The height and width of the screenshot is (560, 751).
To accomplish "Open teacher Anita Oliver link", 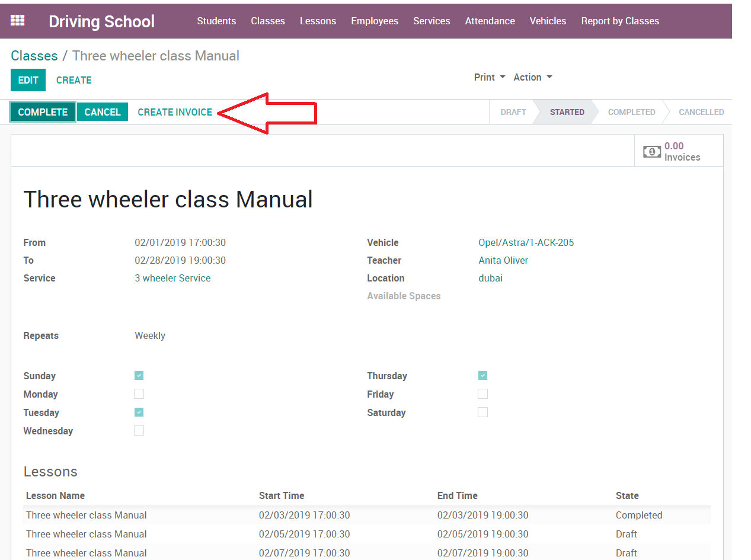I will (503, 260).
